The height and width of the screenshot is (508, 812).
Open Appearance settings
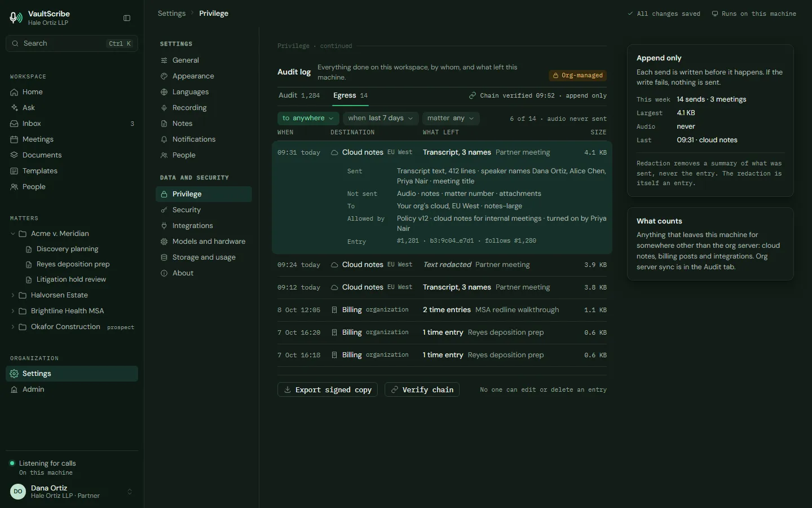pos(204,76)
